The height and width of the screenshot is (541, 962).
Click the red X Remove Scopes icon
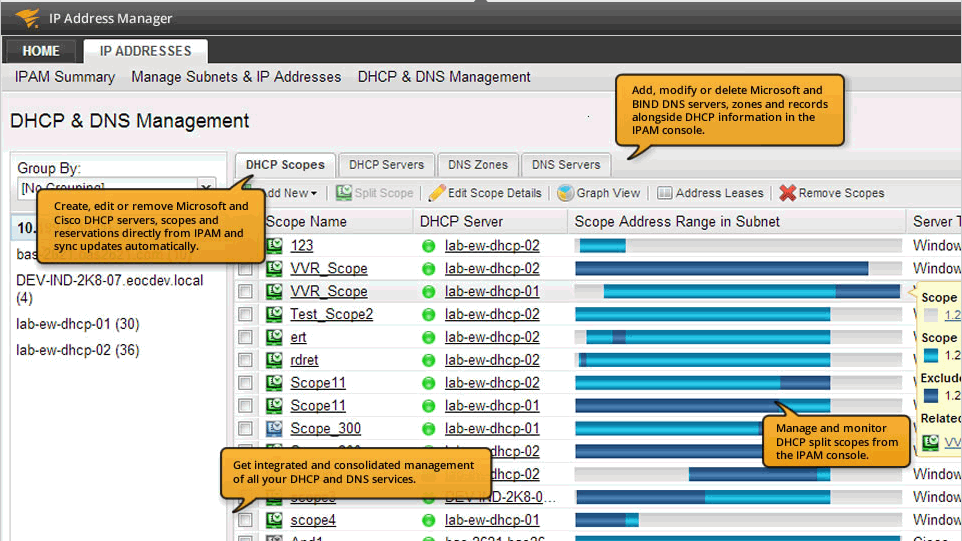[x=787, y=193]
